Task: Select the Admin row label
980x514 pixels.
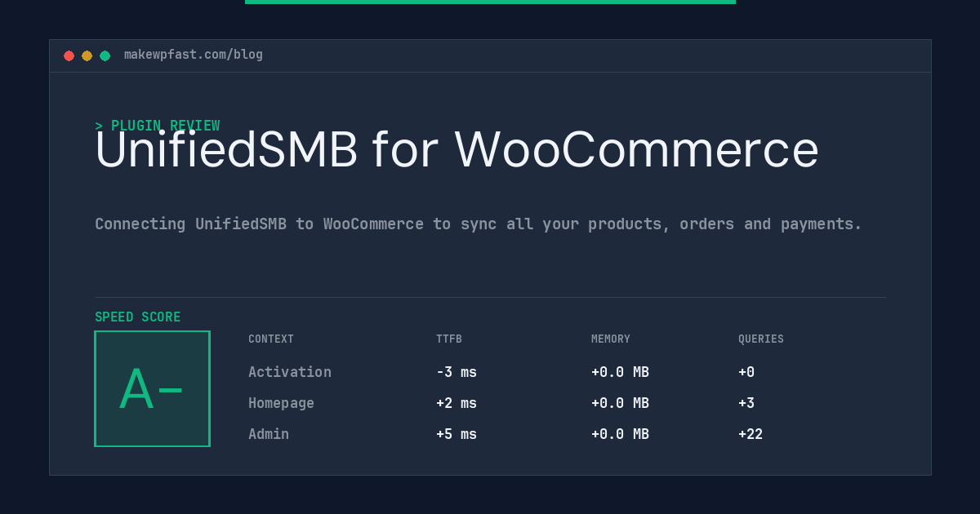Action: 269,434
